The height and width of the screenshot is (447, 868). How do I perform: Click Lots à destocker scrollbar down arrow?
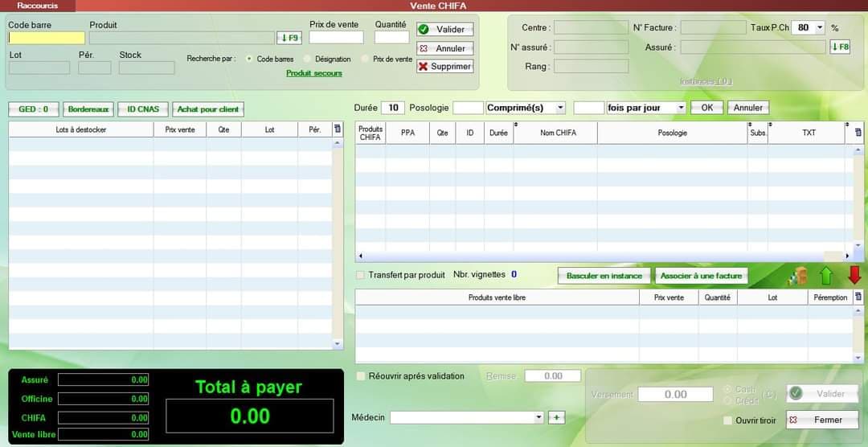click(338, 344)
